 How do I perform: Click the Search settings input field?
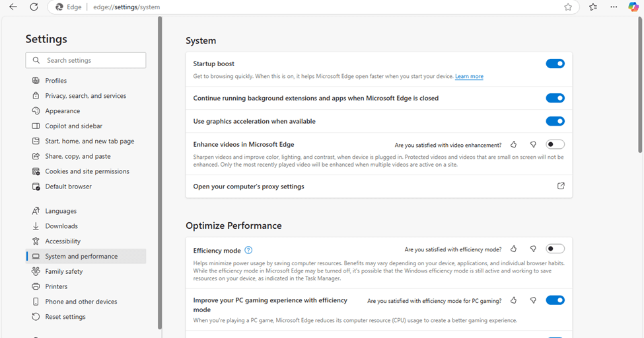tap(92, 60)
